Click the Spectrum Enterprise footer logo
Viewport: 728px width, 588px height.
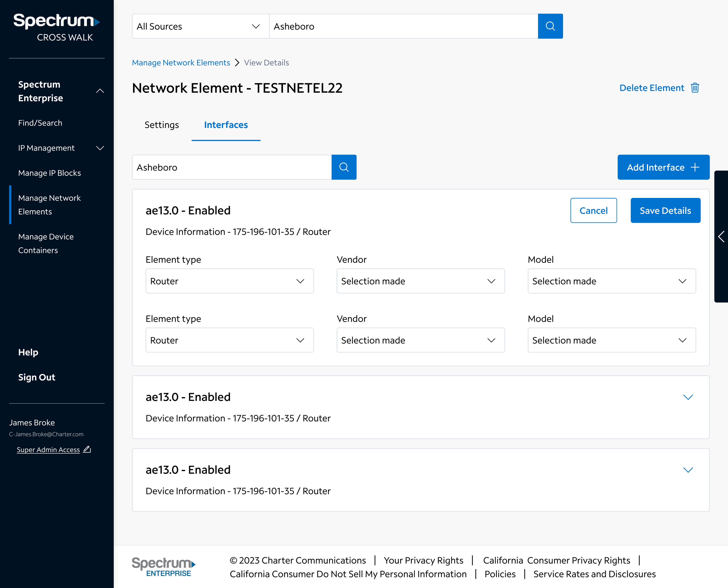(164, 567)
